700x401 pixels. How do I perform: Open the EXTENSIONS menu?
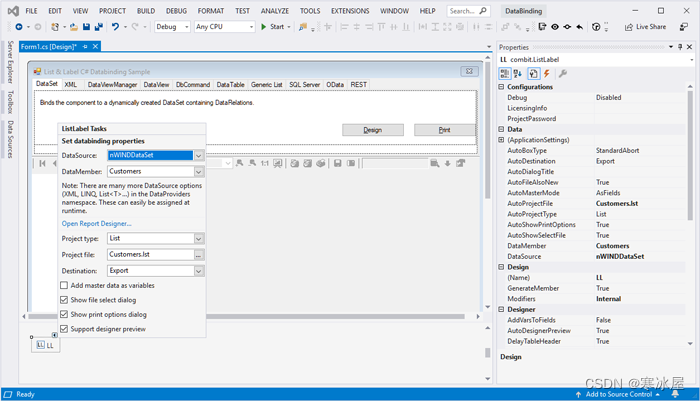350,11
